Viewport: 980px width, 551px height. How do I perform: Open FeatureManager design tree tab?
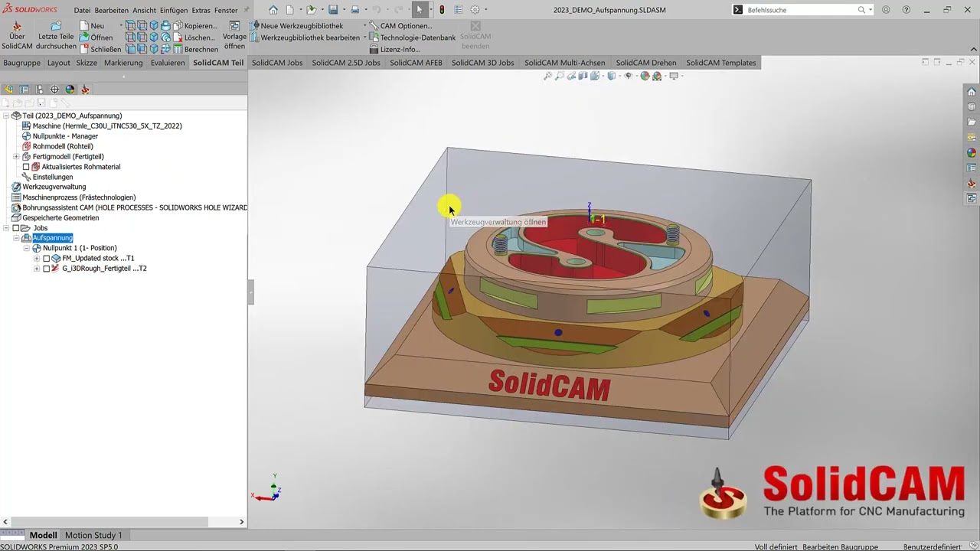9,90
